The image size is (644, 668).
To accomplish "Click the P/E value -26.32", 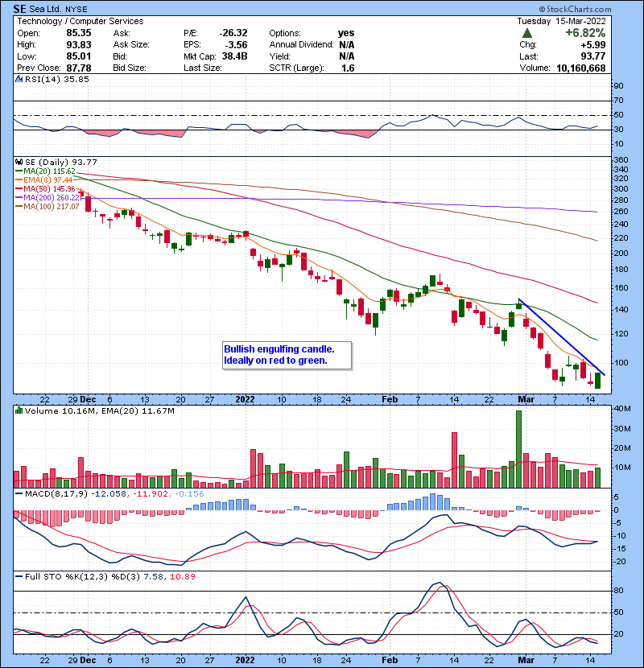I will 233,33.
